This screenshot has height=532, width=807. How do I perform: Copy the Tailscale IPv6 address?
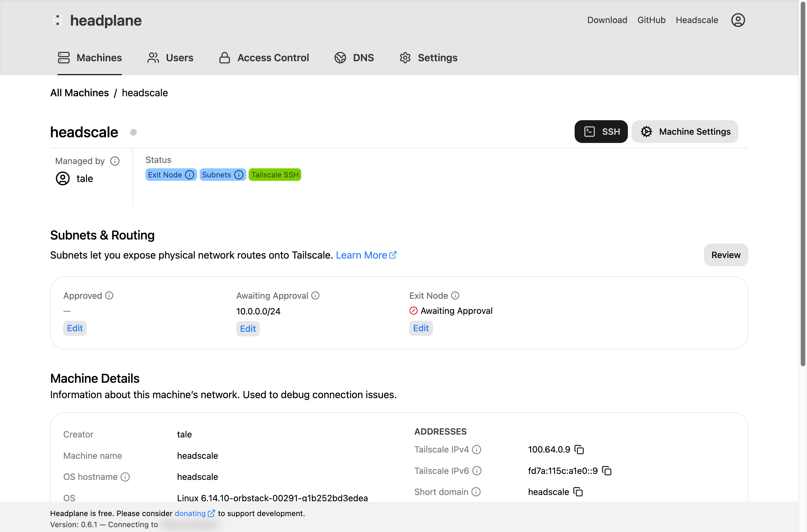click(x=607, y=470)
